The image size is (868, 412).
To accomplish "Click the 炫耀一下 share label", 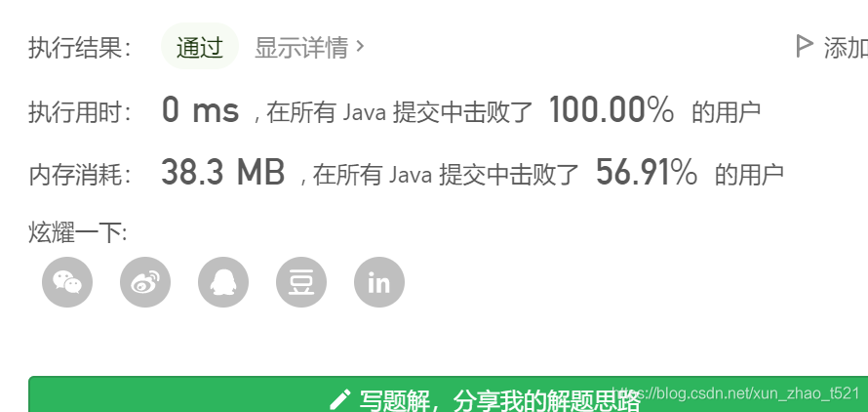I will pyautogui.click(x=78, y=232).
